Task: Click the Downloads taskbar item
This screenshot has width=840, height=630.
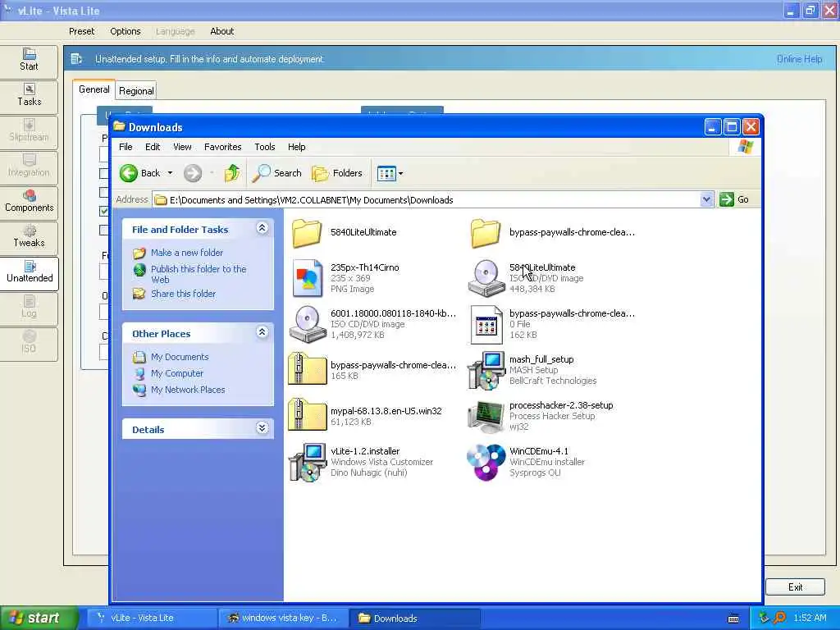Action: tap(414, 618)
